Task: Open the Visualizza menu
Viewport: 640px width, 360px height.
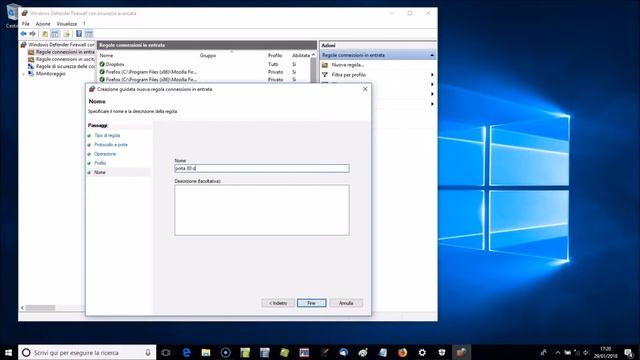Action: pyautogui.click(x=67, y=24)
